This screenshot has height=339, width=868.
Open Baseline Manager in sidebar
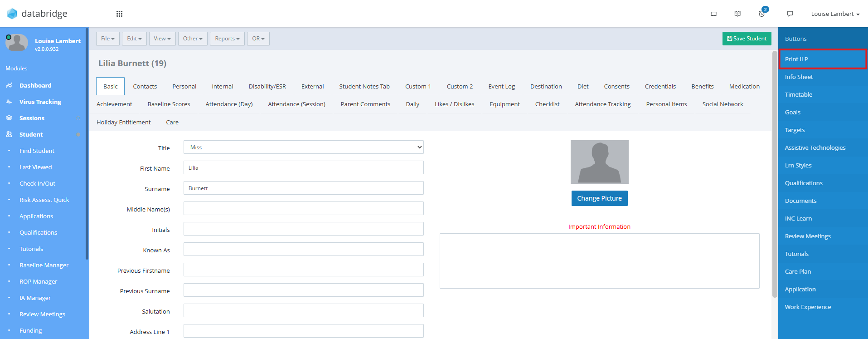click(x=44, y=265)
